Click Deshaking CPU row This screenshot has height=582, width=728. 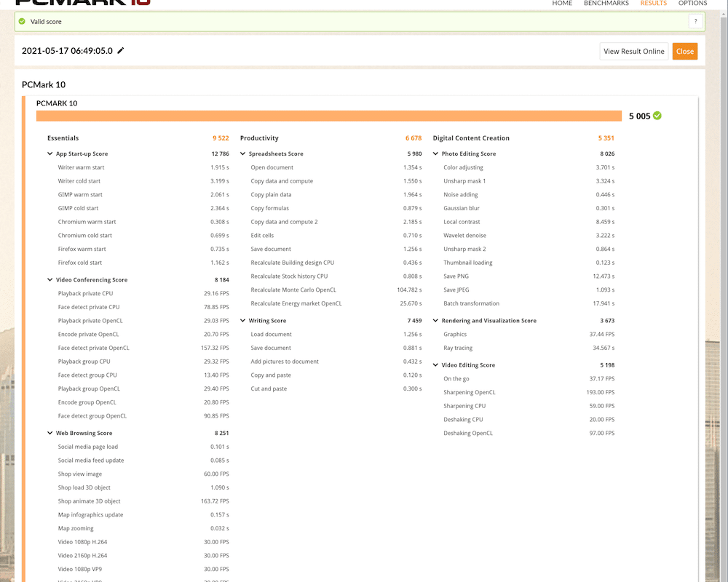(x=529, y=420)
